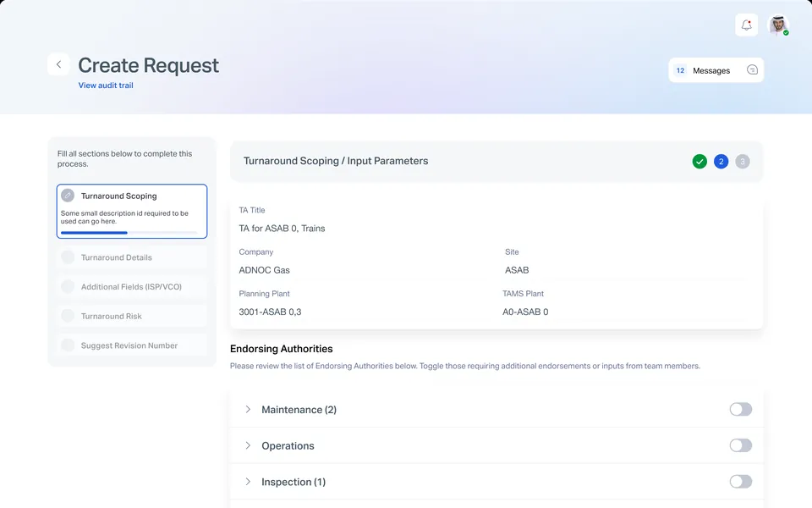Click the Inspection (1) label

294,482
